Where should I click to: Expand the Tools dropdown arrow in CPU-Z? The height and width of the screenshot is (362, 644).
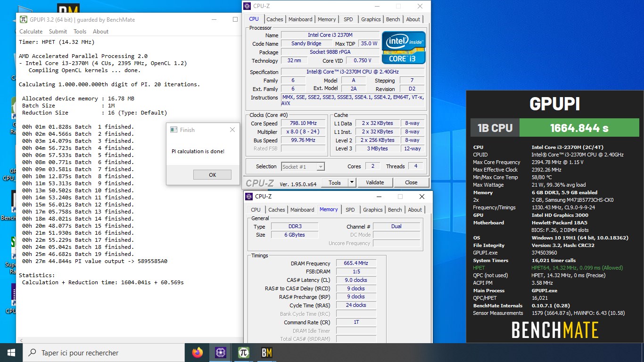352,182
